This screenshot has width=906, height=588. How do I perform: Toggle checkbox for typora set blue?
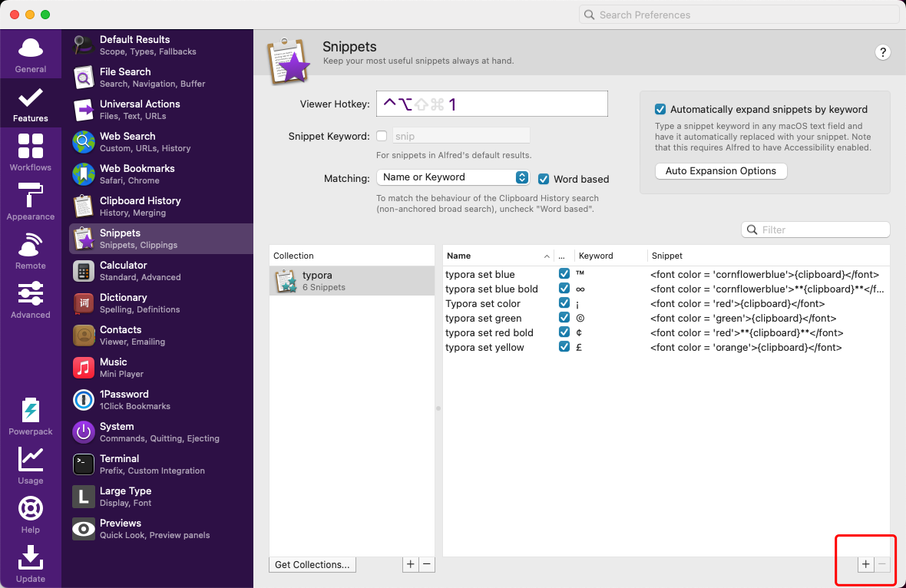(x=564, y=274)
